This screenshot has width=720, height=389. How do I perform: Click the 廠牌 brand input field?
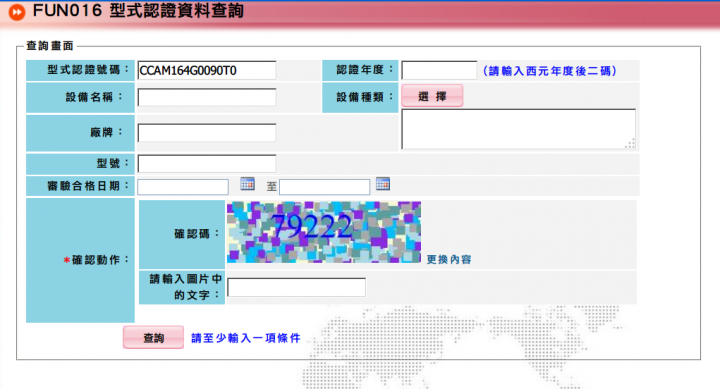point(207,133)
